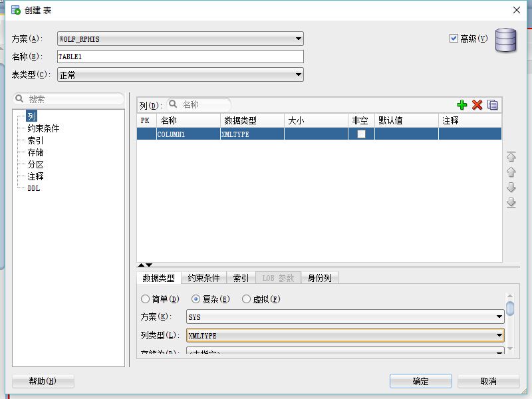Toggle the 非空 checkbox for COLUMN1

click(x=361, y=134)
